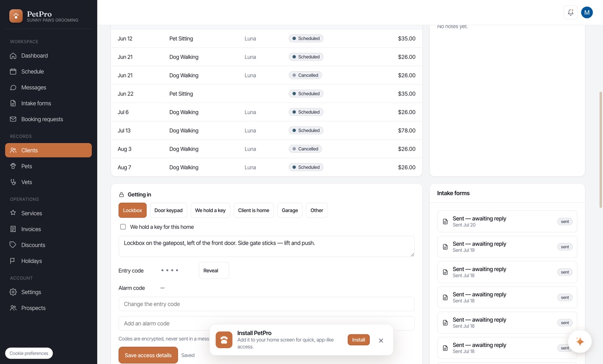
Task: Open the notifications bell icon
Action: coord(570,13)
